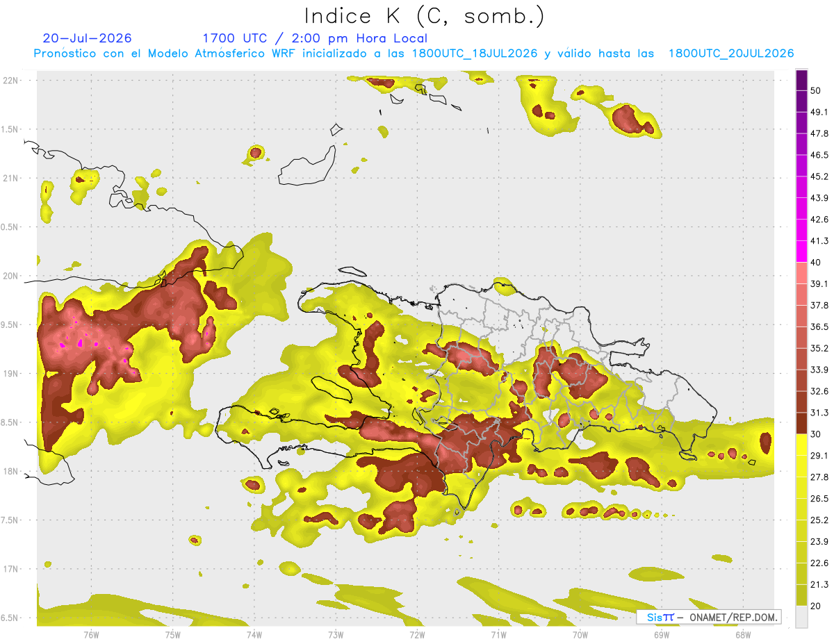This screenshot has height=644, width=834.
Task: Click the '18N' latitude label
Action: pyautogui.click(x=12, y=471)
